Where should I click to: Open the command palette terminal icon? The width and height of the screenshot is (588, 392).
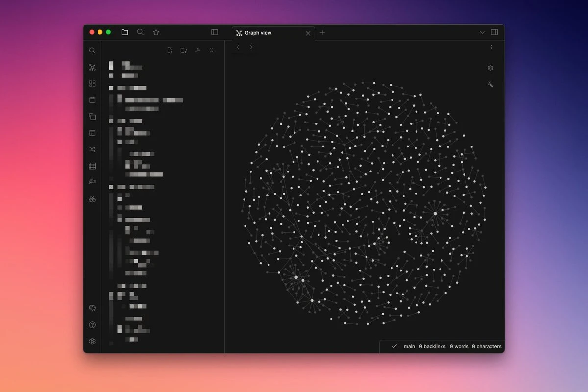(92, 133)
